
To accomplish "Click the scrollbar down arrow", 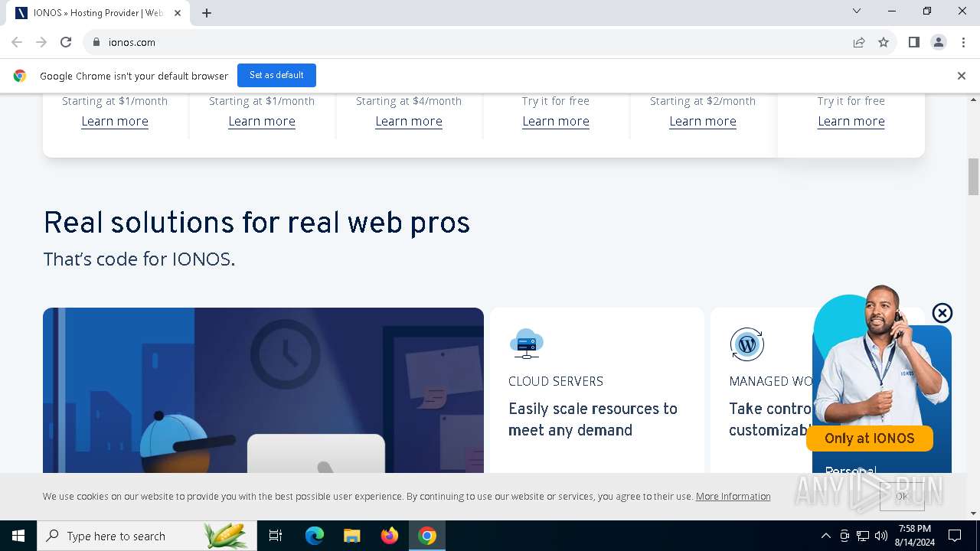I will 974,514.
